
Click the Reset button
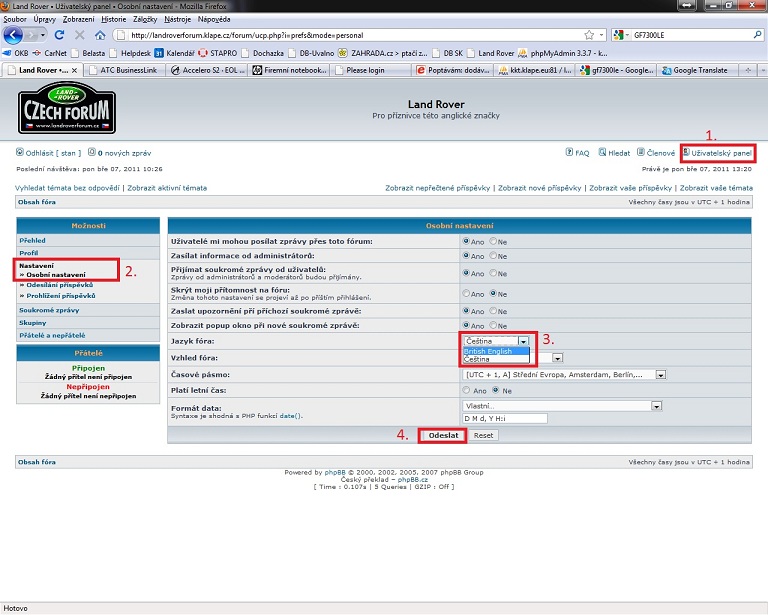[x=483, y=436]
